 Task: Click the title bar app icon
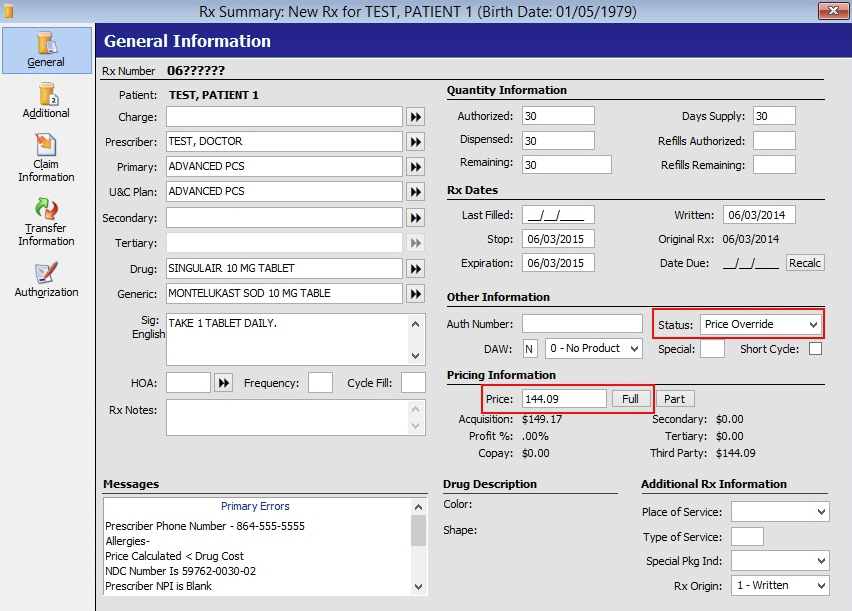pos(9,11)
